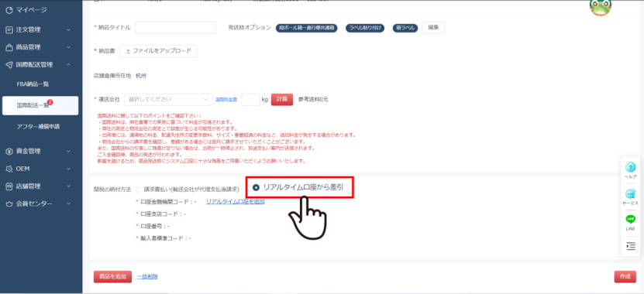Expand the 資金管理 menu chevron

68,152
